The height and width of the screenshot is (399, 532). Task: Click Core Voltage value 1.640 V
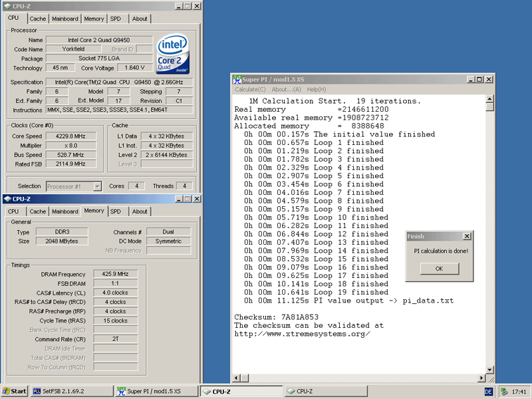pyautogui.click(x=135, y=68)
